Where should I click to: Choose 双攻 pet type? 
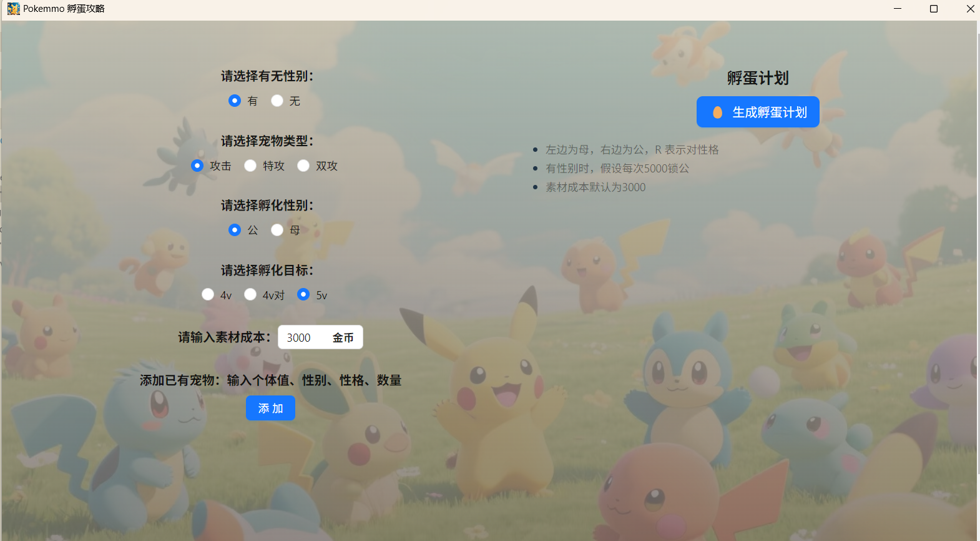click(303, 166)
